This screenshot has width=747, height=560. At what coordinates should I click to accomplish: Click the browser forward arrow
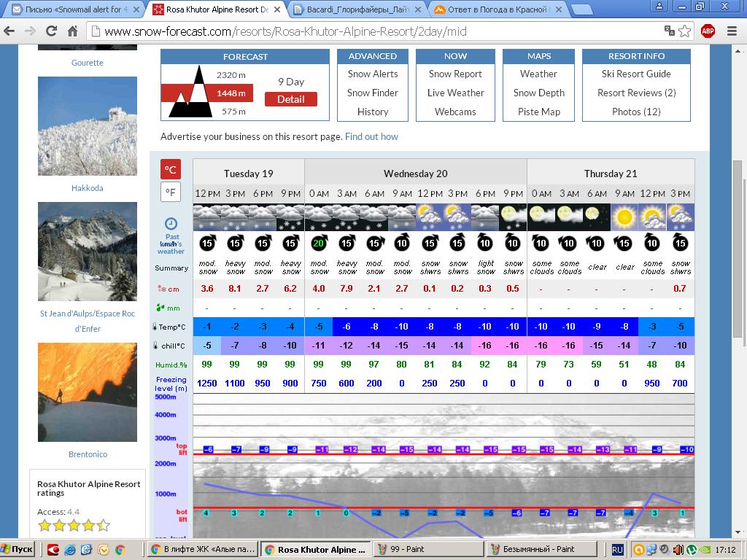point(30,31)
